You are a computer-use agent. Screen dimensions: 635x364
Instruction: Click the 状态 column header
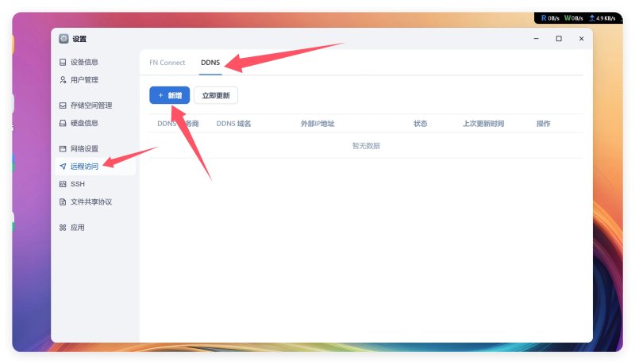click(420, 124)
